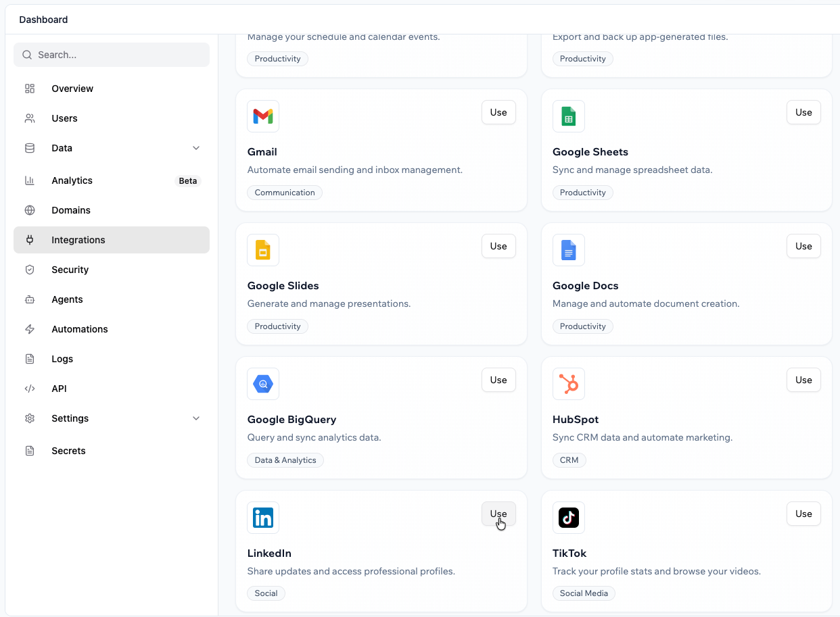The image size is (840, 617).
Task: Open the Logs section
Action: [x=62, y=359]
